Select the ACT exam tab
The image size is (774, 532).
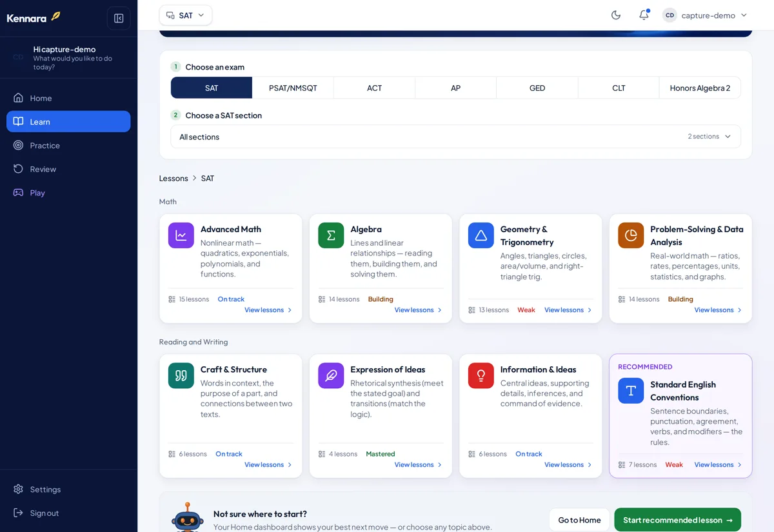point(374,88)
